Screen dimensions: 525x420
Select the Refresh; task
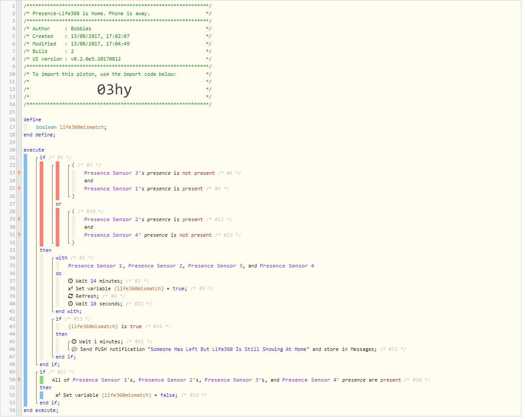point(87,296)
